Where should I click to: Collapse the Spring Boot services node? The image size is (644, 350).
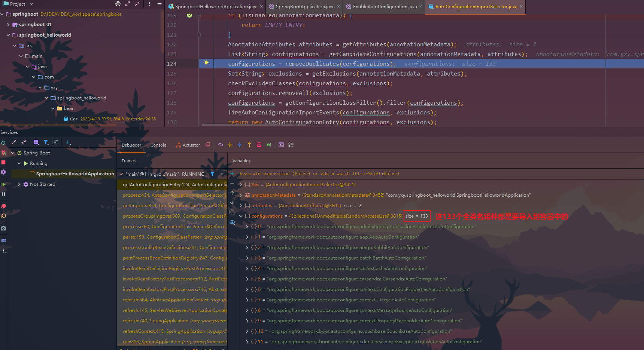coord(13,153)
